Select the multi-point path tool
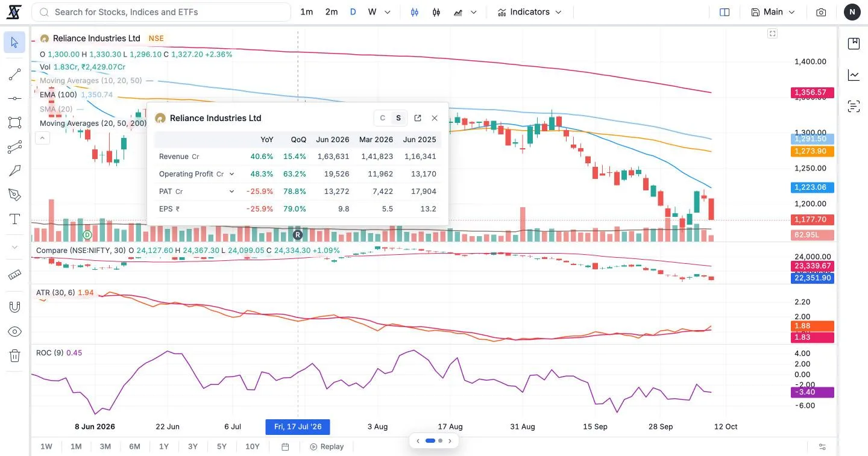This screenshot has width=868, height=456. click(14, 146)
